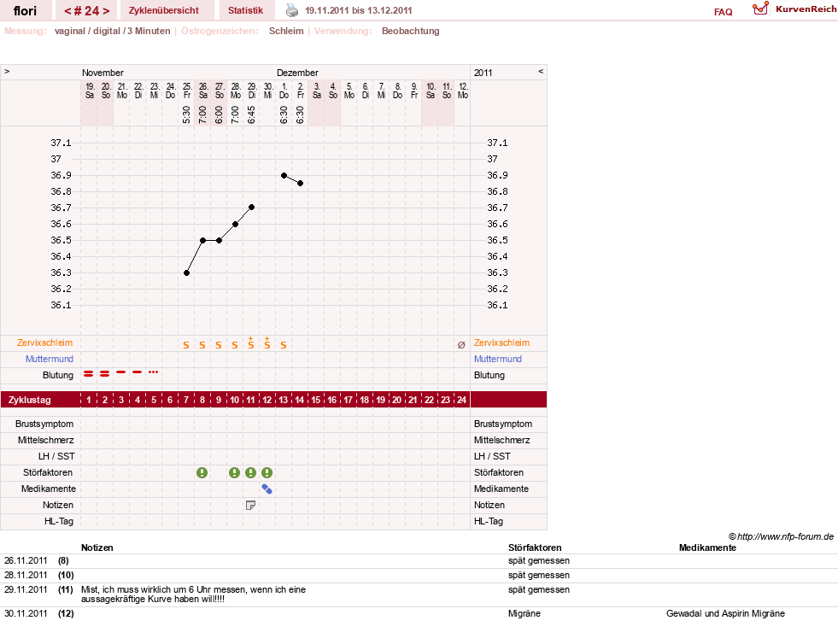The height and width of the screenshot is (644, 838).
Task: Click the note text starting 'Mist, ich muss'
Action: pos(193,594)
